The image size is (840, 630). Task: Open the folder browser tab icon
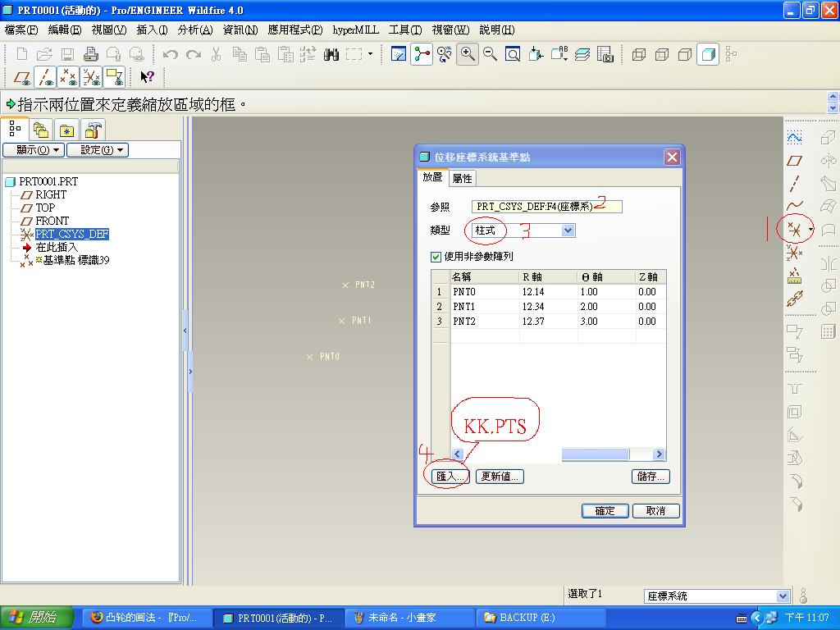pos(41,130)
